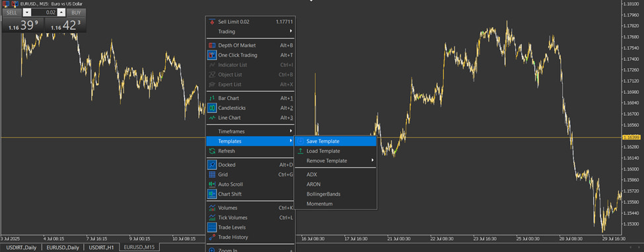Toggle Auto Scroll on the chart
This screenshot has height=252, width=644.
(250, 185)
